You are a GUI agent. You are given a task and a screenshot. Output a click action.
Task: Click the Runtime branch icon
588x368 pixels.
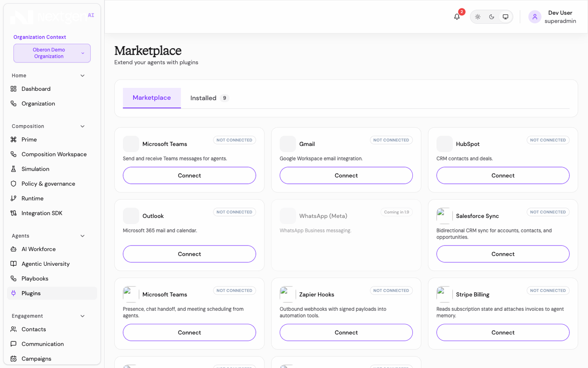tap(13, 199)
